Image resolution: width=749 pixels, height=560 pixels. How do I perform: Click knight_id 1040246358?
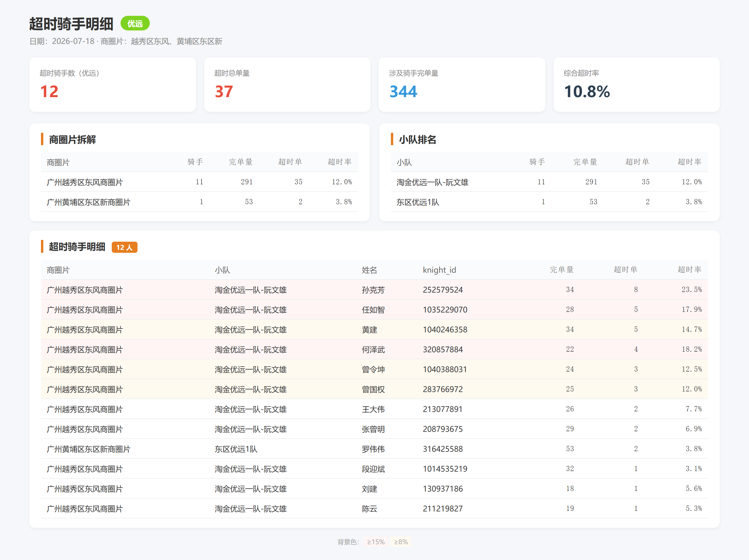pyautogui.click(x=445, y=330)
